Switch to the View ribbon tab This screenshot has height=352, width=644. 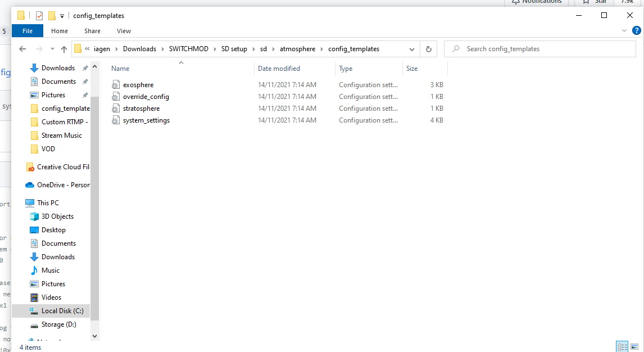click(x=124, y=31)
